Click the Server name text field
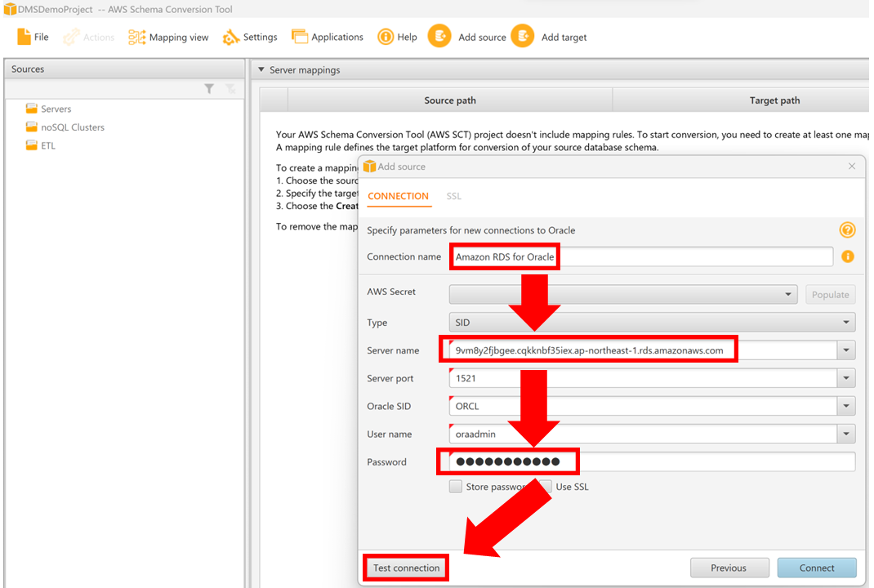Image resolution: width=874 pixels, height=588 pixels. [643, 350]
